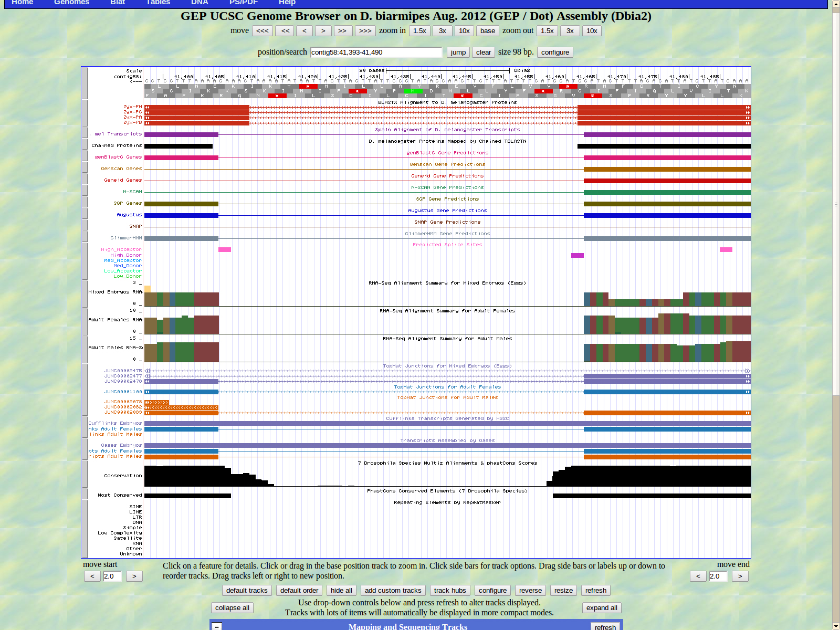Click the High_Acceptor splice site label
The image size is (840, 630).
[x=121, y=249]
